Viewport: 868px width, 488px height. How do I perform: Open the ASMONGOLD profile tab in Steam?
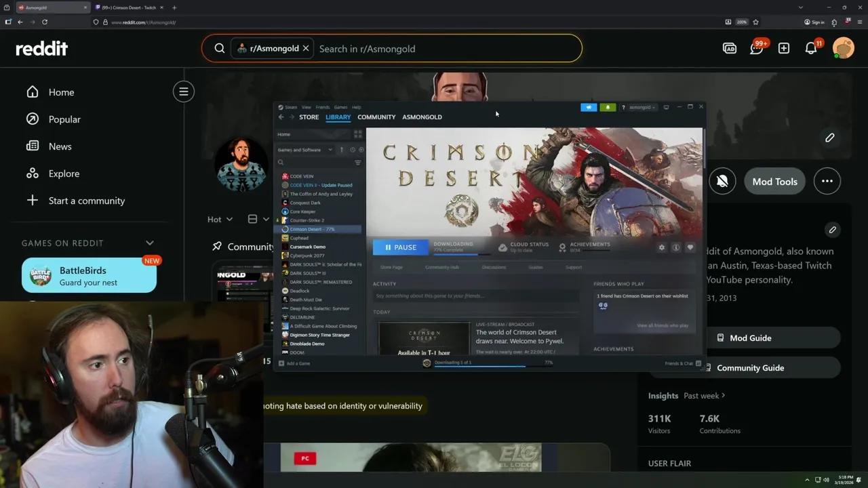(x=422, y=117)
